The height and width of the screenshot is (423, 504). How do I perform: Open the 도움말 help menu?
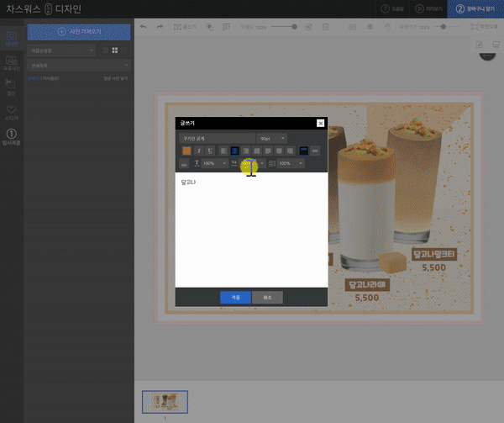(392, 8)
